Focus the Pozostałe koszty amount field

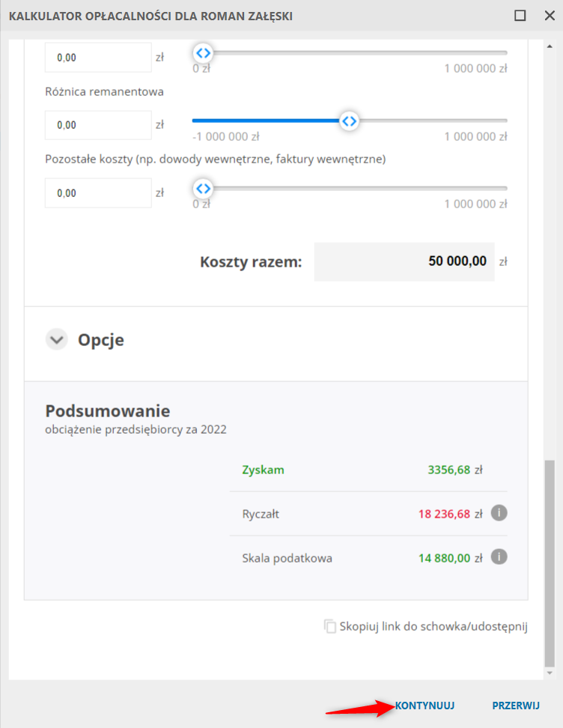(x=98, y=193)
